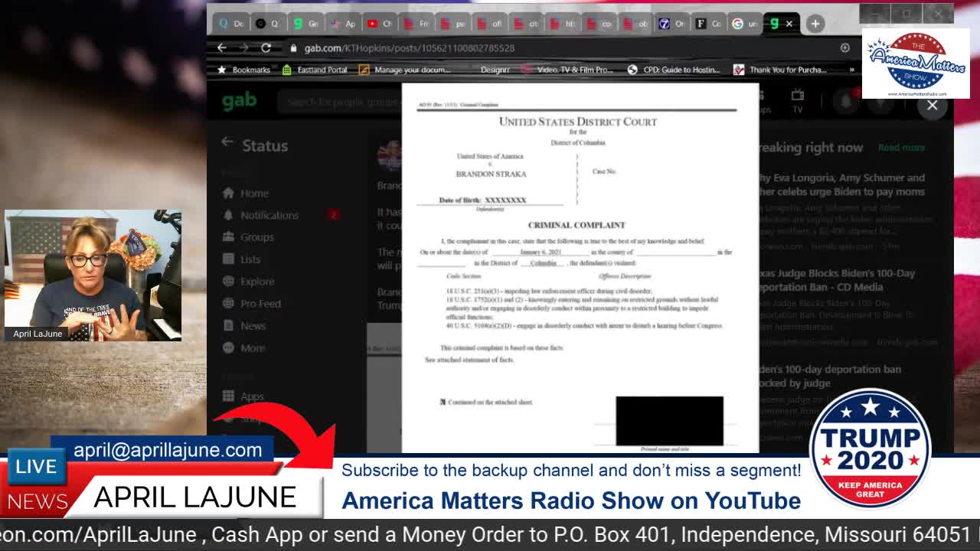
Task: Click the criminal complaint document image
Action: click(x=580, y=268)
